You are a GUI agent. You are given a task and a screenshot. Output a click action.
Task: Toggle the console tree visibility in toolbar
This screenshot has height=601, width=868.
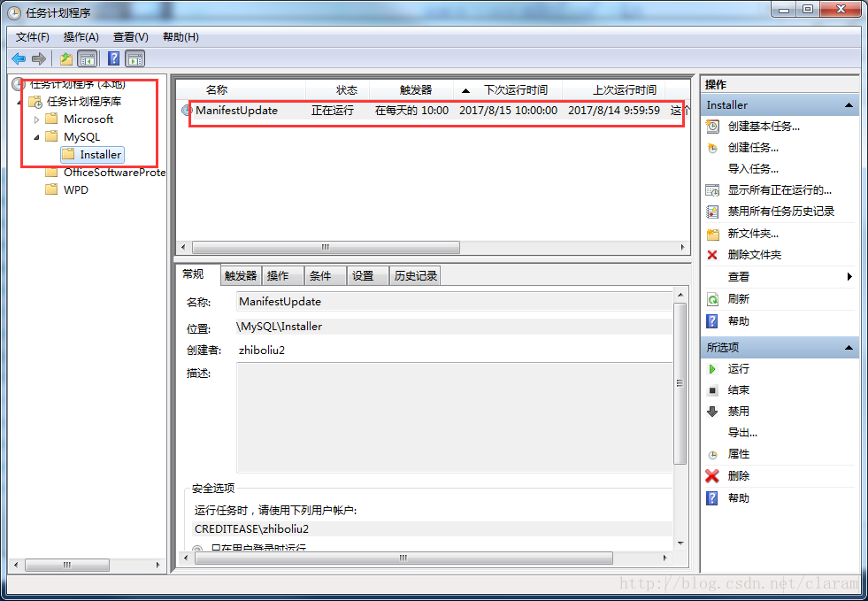[x=88, y=58]
